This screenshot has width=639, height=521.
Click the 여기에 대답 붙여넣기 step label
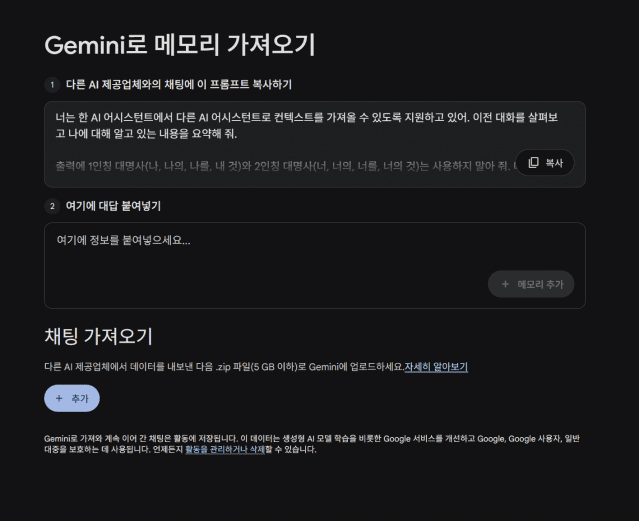113,206
